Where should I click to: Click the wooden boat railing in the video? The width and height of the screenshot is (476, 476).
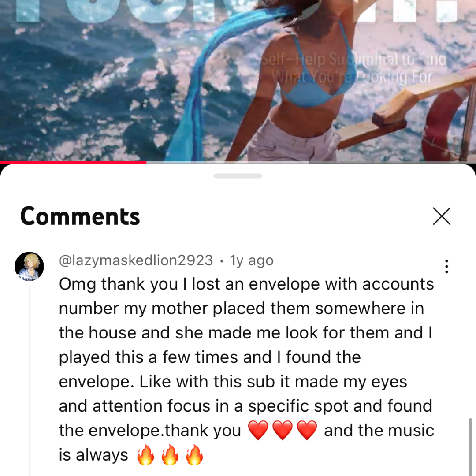(x=404, y=112)
